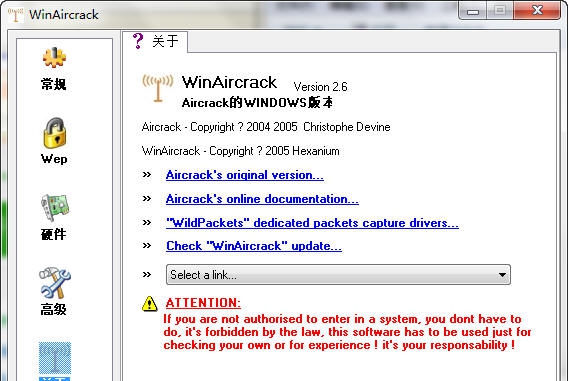
Task: Click the red legal warning paragraph
Action: (347, 332)
